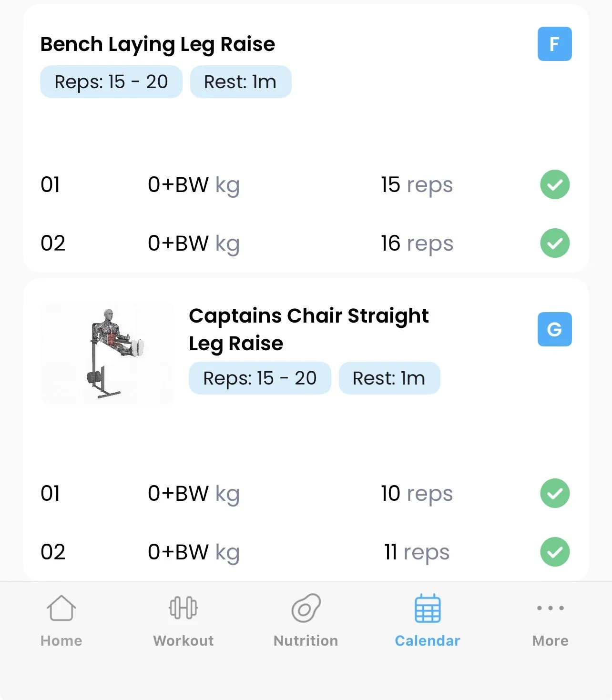Viewport: 612px width, 700px height.
Task: Open Captains Chair exercise thumbnail image
Action: click(x=107, y=353)
